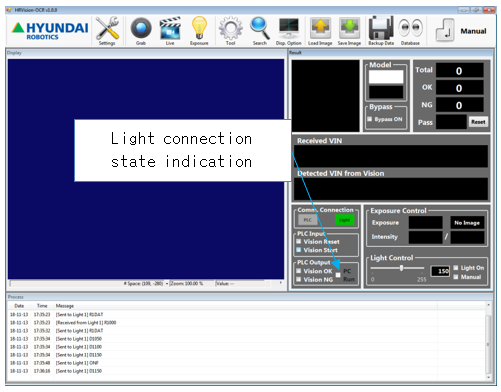Toggle Vision OK checkbox
501x392 pixels.
point(299,271)
